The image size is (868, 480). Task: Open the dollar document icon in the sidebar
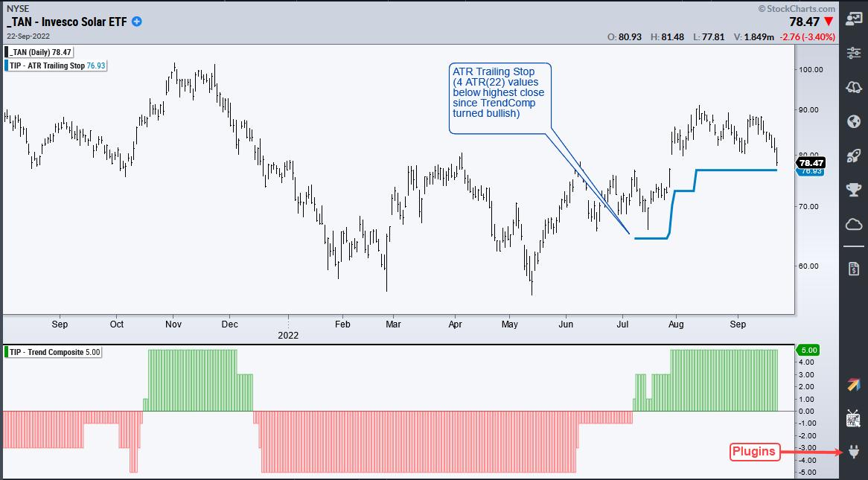[x=853, y=269]
